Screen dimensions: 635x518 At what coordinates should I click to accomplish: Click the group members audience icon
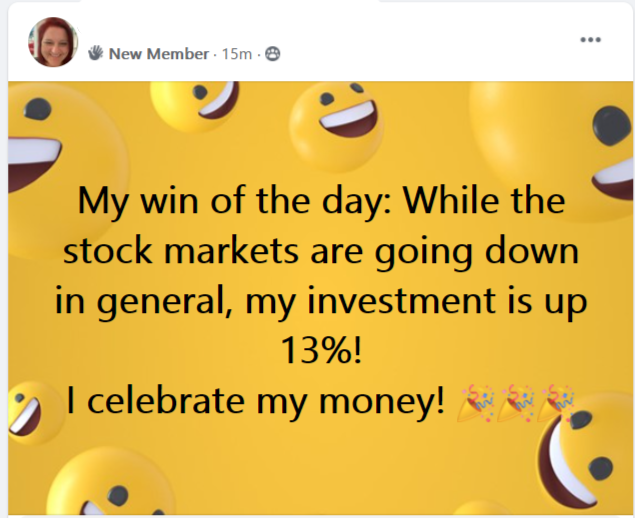(273, 54)
